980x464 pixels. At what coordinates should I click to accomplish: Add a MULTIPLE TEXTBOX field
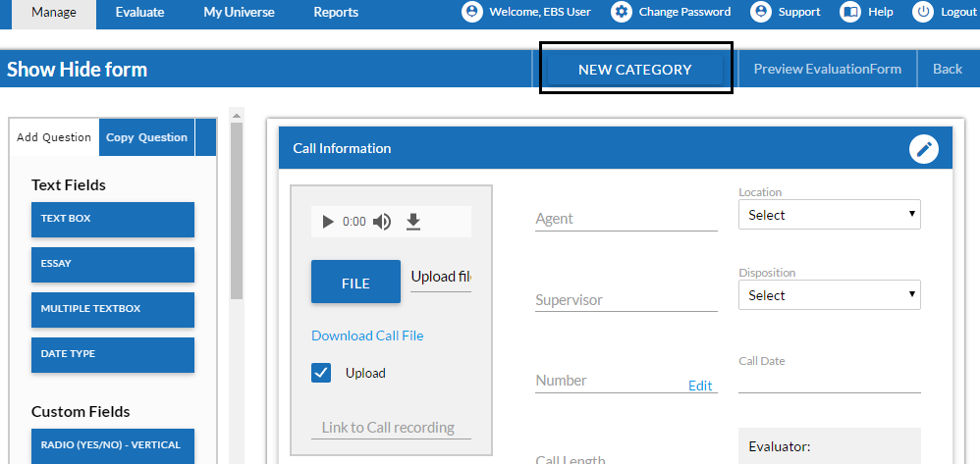[113, 309]
